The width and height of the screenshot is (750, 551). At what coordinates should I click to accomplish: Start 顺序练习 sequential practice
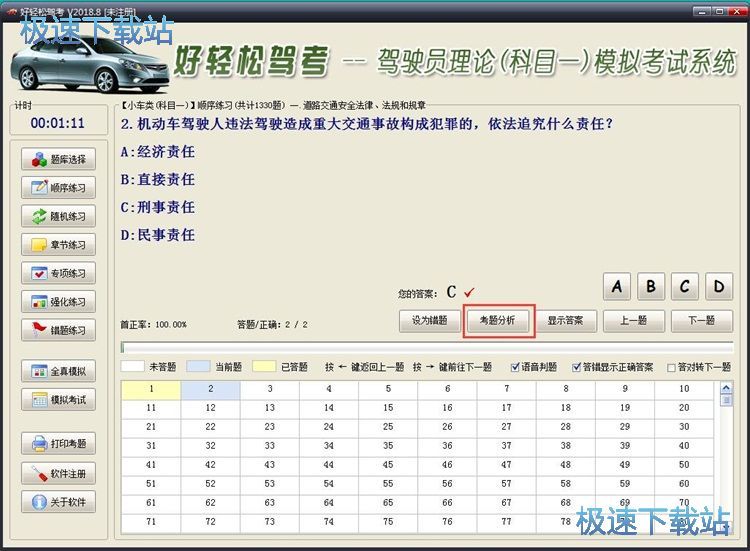pos(58,187)
